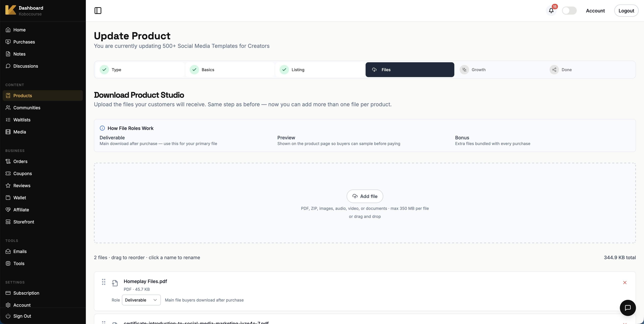
Task: Open Communities in sidebar
Action: coord(43,108)
